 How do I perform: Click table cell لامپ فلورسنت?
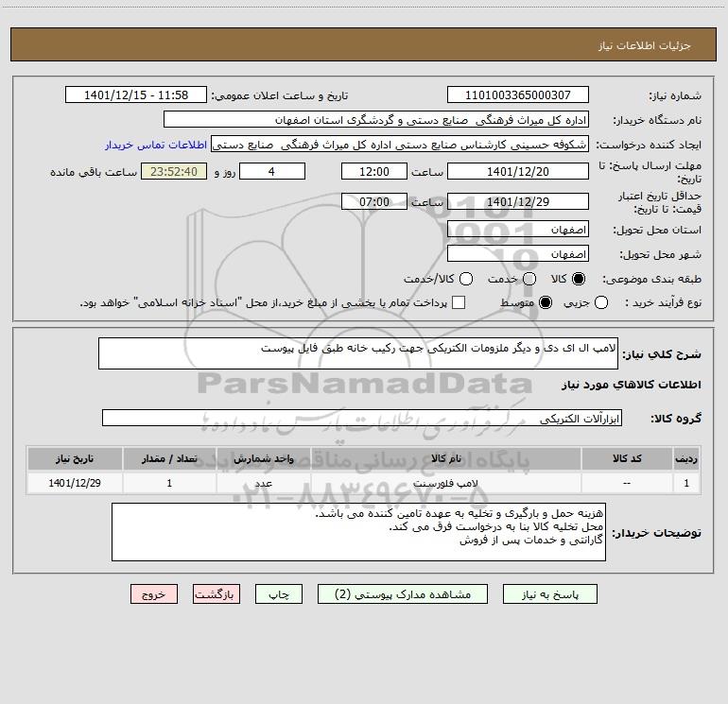click(445, 483)
